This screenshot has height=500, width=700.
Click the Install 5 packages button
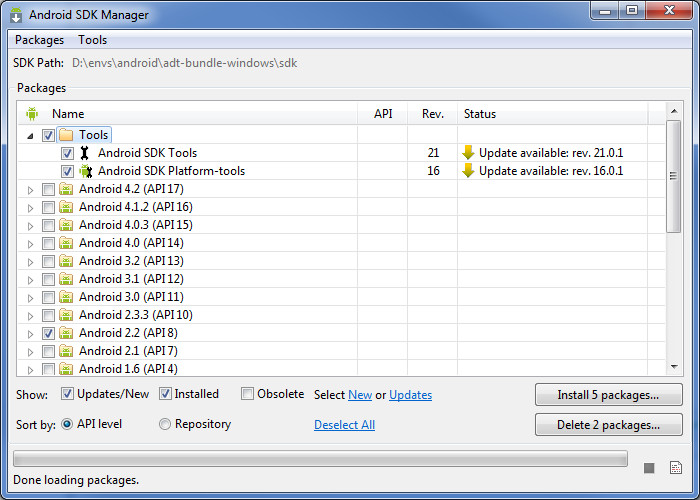(x=608, y=395)
